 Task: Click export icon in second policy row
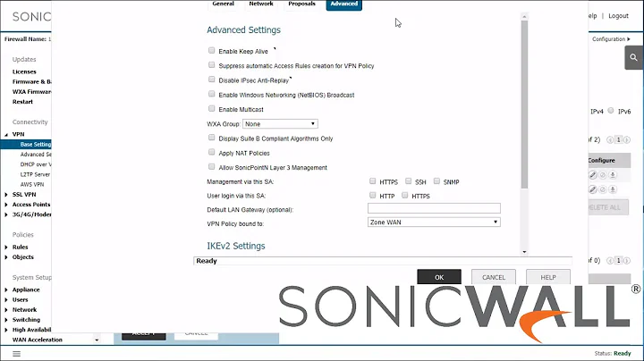pyautogui.click(x=613, y=189)
